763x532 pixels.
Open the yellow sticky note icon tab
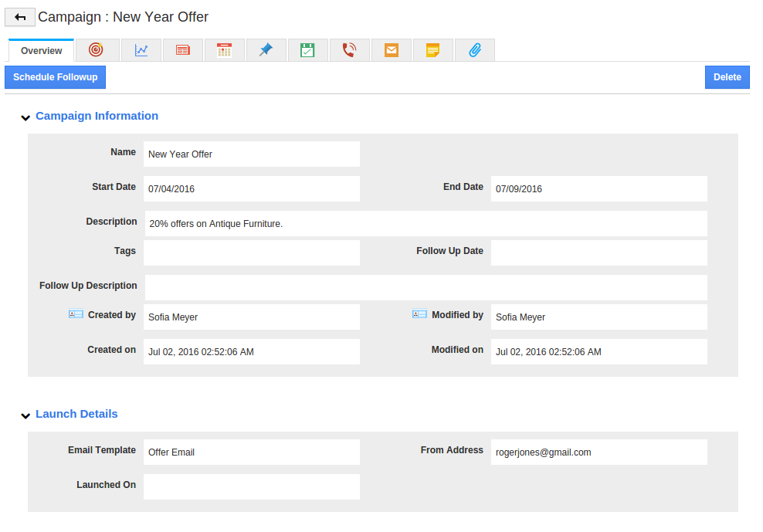[x=433, y=50]
